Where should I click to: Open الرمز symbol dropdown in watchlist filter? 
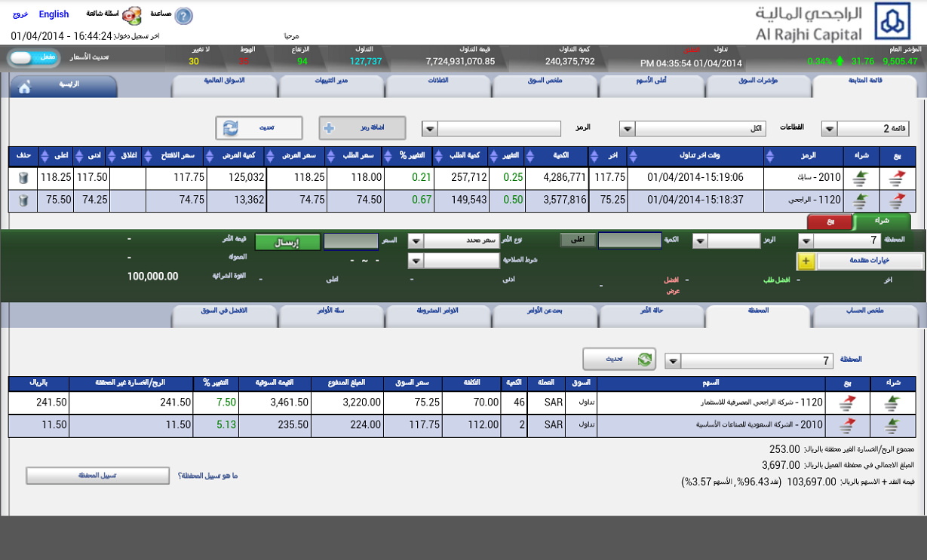point(430,129)
